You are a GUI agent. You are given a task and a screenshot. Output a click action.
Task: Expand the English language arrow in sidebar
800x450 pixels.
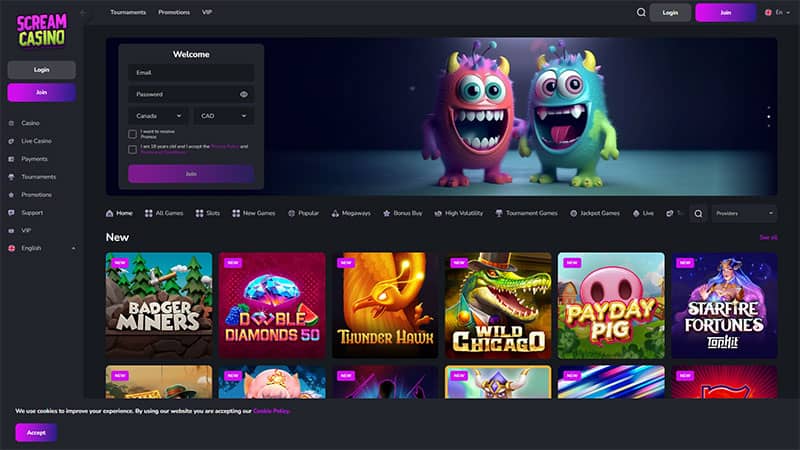73,248
